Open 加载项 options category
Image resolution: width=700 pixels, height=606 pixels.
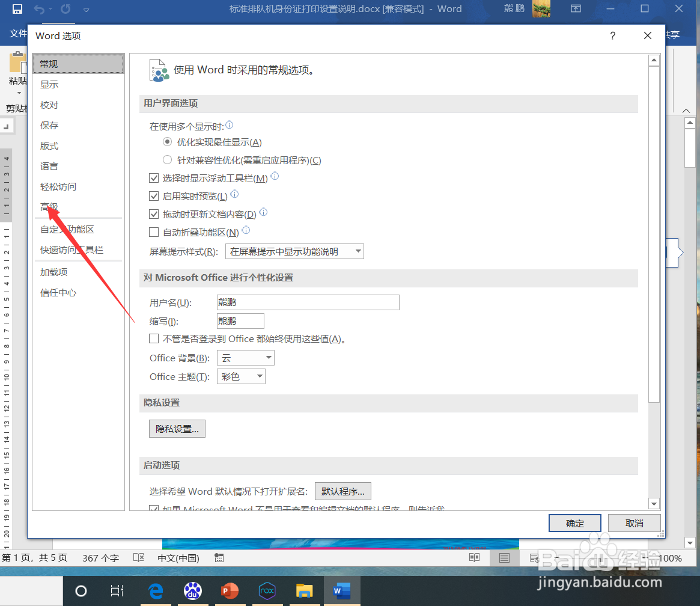tap(78, 272)
